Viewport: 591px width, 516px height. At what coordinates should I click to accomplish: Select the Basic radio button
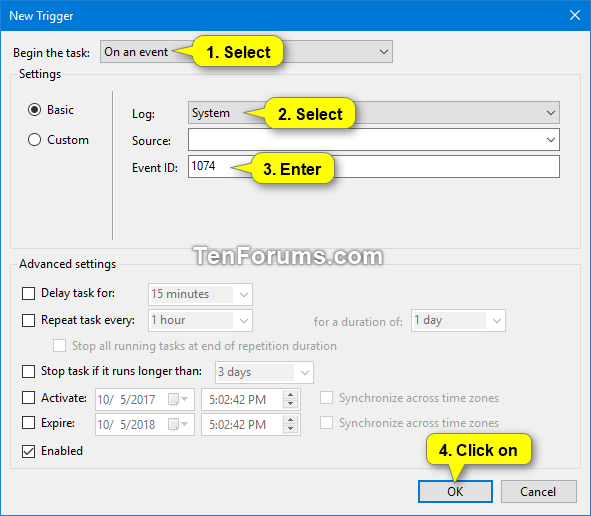(x=34, y=110)
